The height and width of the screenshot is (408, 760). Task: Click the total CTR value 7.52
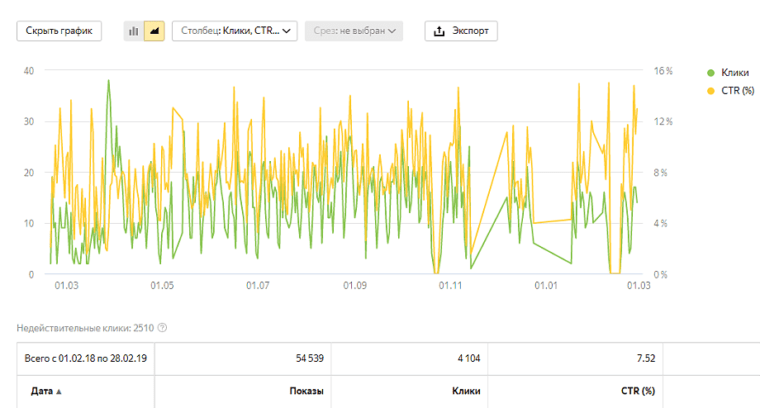pyautogui.click(x=646, y=359)
